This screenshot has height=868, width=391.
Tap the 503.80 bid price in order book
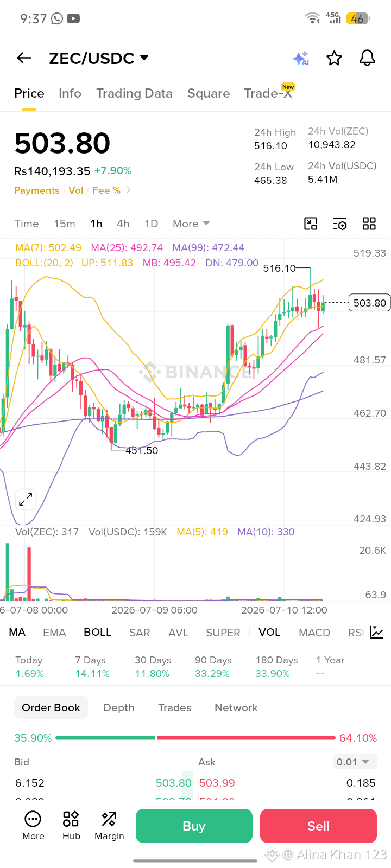pos(174,783)
